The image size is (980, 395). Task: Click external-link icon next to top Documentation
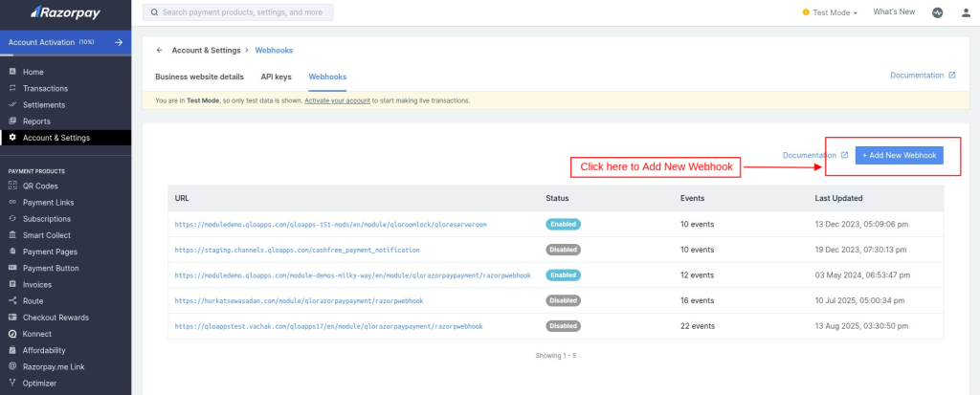click(952, 75)
